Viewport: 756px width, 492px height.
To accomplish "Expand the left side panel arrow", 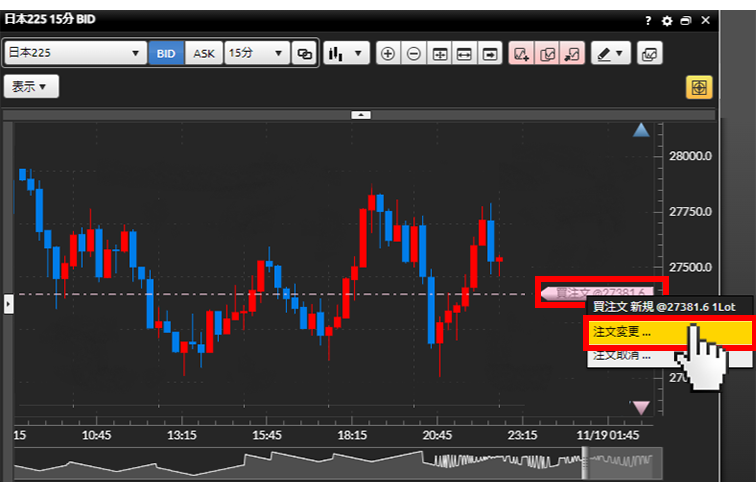I will pyautogui.click(x=8, y=304).
